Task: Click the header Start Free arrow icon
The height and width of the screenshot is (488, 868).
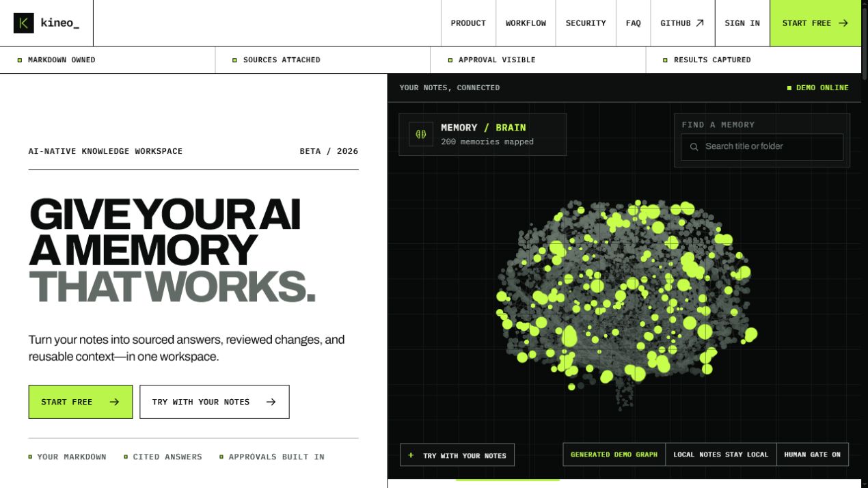Action: tap(843, 23)
